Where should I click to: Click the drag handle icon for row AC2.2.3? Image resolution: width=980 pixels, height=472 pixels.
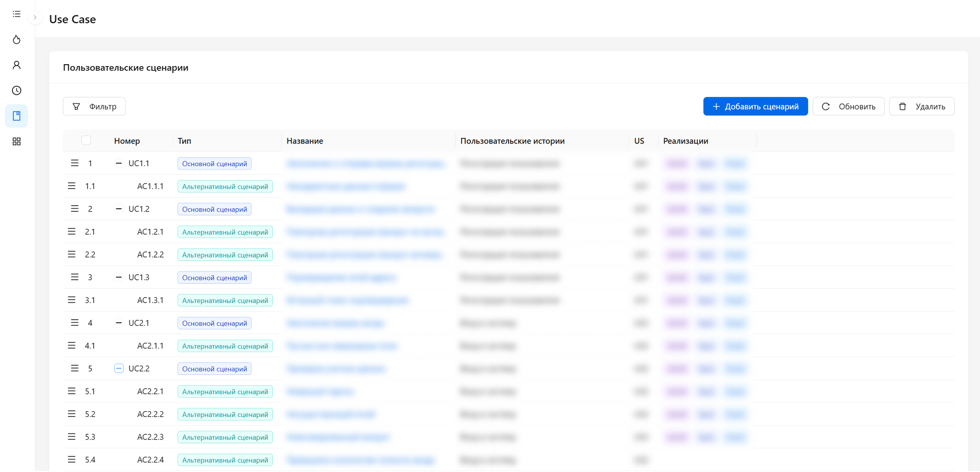click(72, 437)
